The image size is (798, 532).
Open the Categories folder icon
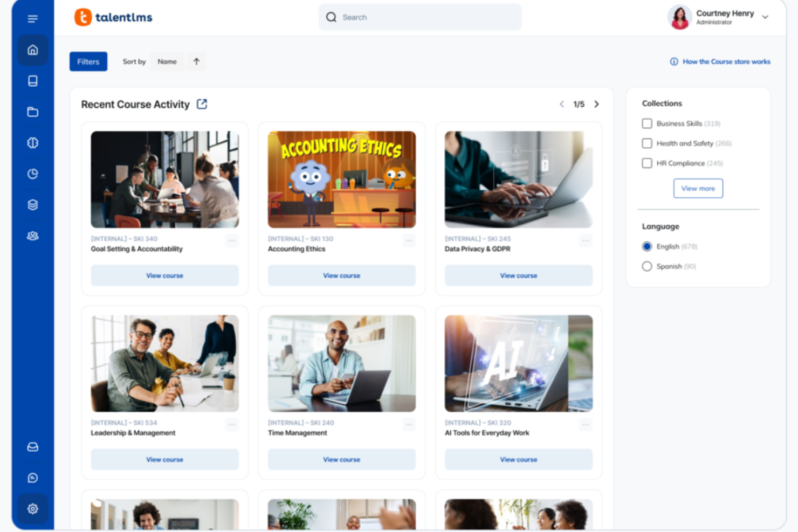tap(32, 112)
